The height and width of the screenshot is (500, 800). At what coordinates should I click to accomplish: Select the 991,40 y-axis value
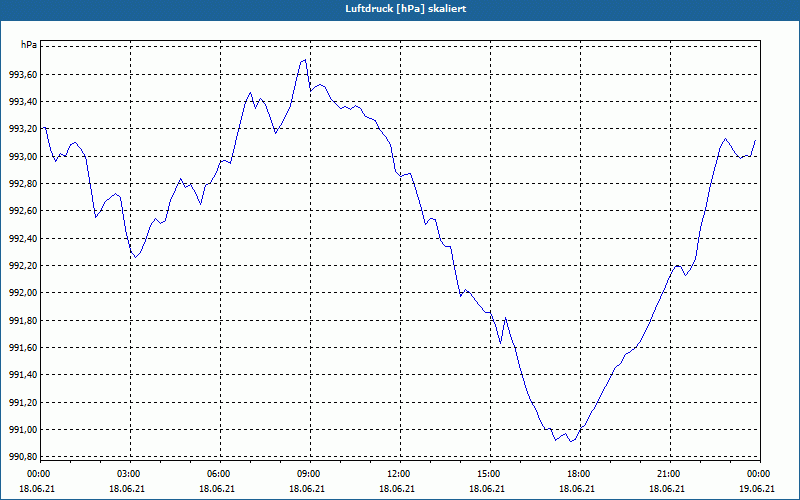22,375
